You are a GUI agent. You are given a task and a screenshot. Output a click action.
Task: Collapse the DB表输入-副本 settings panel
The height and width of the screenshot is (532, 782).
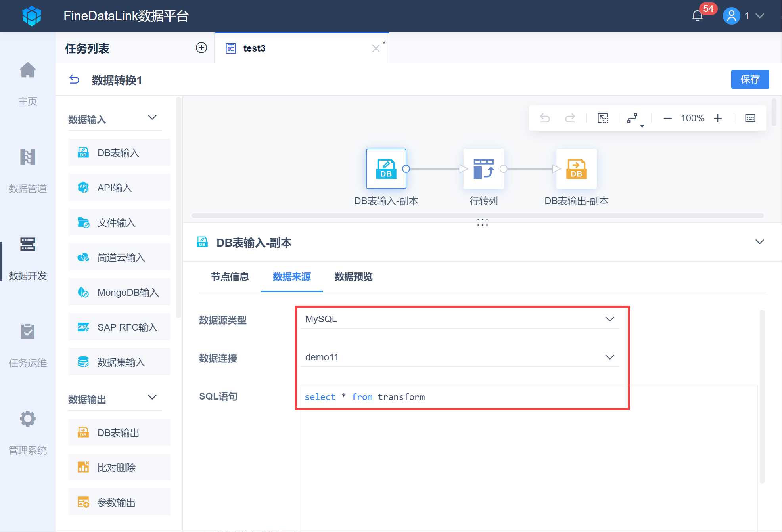[759, 242]
